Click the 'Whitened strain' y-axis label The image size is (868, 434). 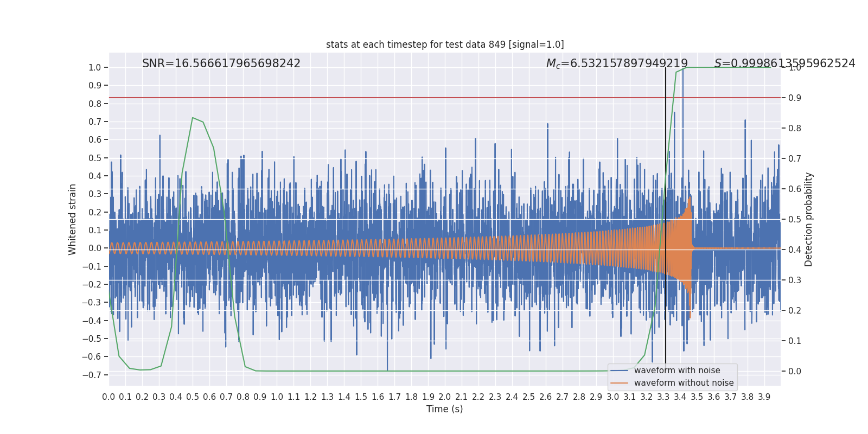tap(73, 219)
